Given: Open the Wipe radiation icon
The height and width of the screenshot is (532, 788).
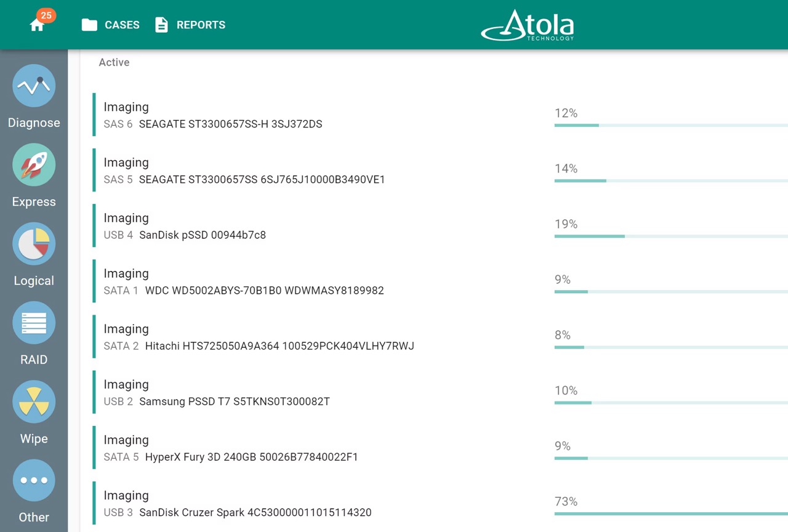Looking at the screenshot, I should point(34,401).
